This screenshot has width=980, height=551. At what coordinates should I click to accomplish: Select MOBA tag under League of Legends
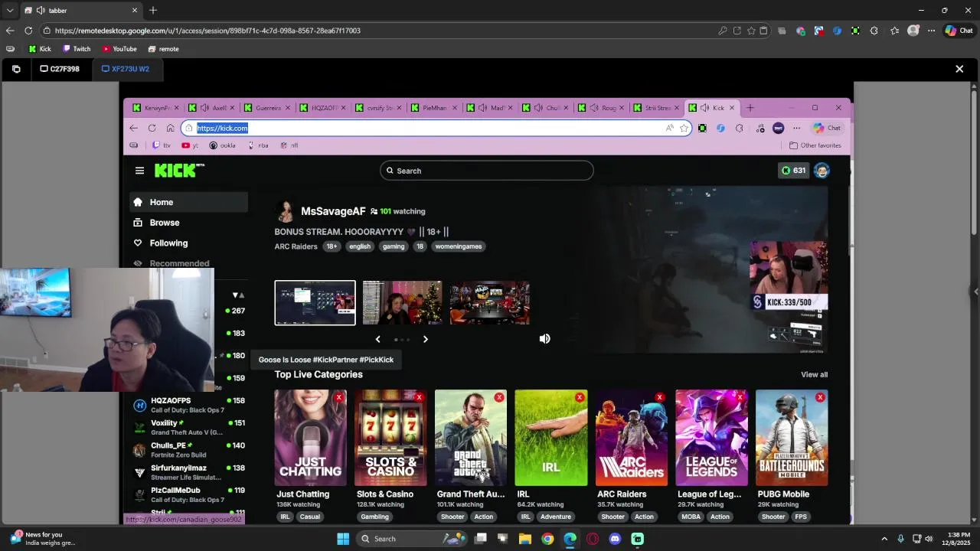[x=691, y=517]
